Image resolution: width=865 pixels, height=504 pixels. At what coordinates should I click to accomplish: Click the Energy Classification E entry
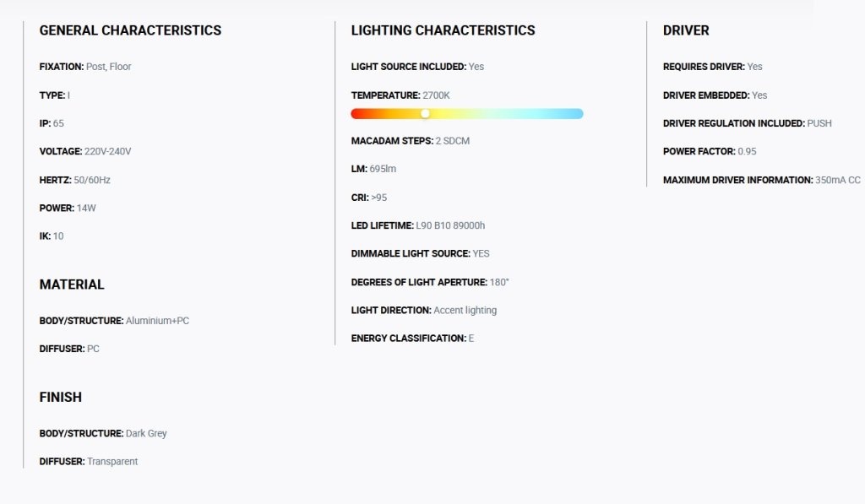[412, 339]
